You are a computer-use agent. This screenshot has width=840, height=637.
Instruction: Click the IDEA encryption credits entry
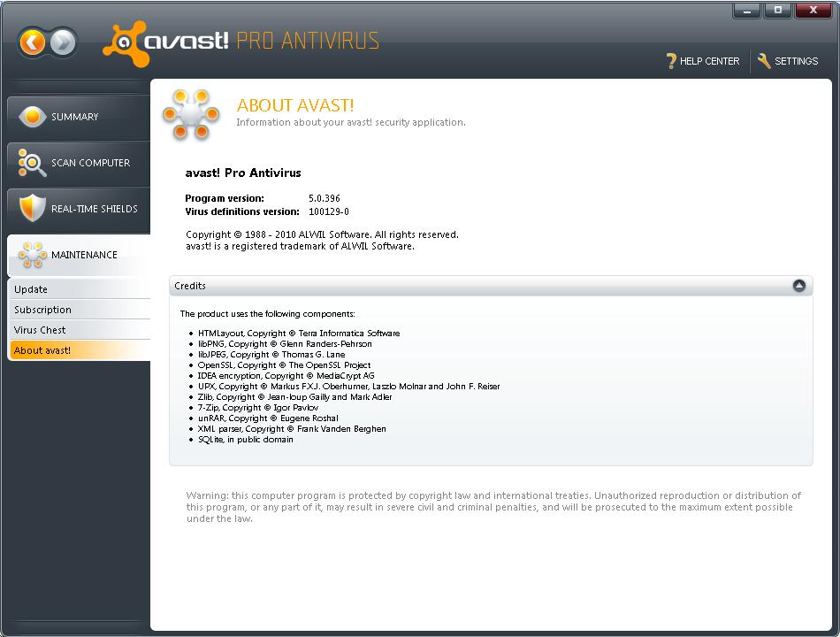[286, 376]
